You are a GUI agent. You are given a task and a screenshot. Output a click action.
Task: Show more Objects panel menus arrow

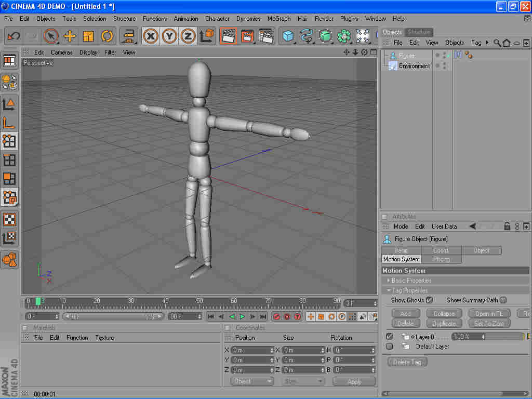[x=487, y=43]
